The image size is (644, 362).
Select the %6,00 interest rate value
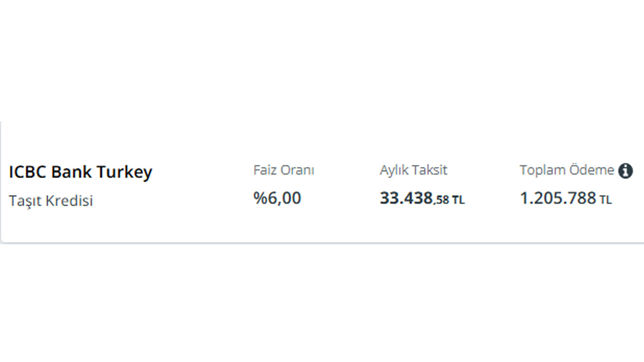pos(277,198)
